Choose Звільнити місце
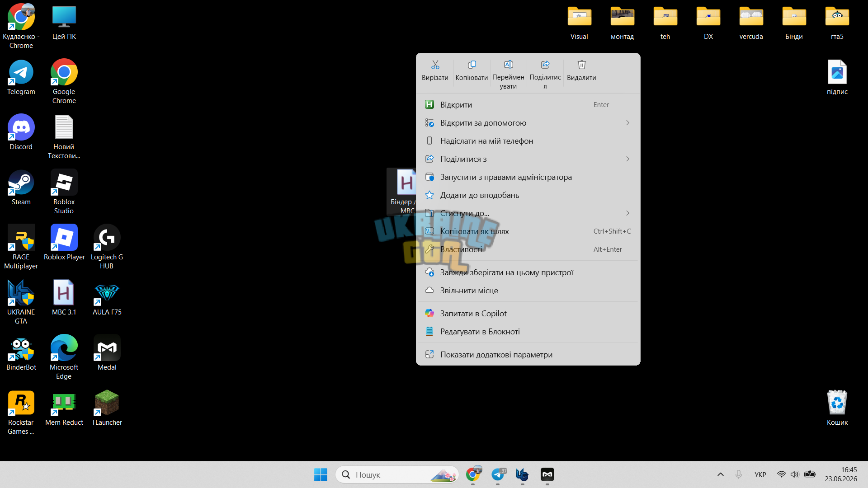868x488 pixels. pyautogui.click(x=528, y=291)
